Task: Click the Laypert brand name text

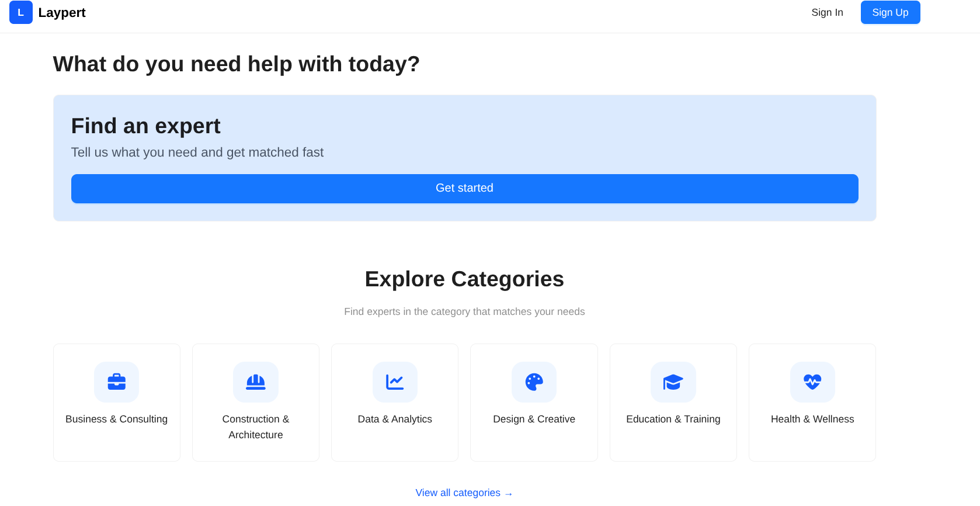Action: pyautogui.click(x=62, y=12)
